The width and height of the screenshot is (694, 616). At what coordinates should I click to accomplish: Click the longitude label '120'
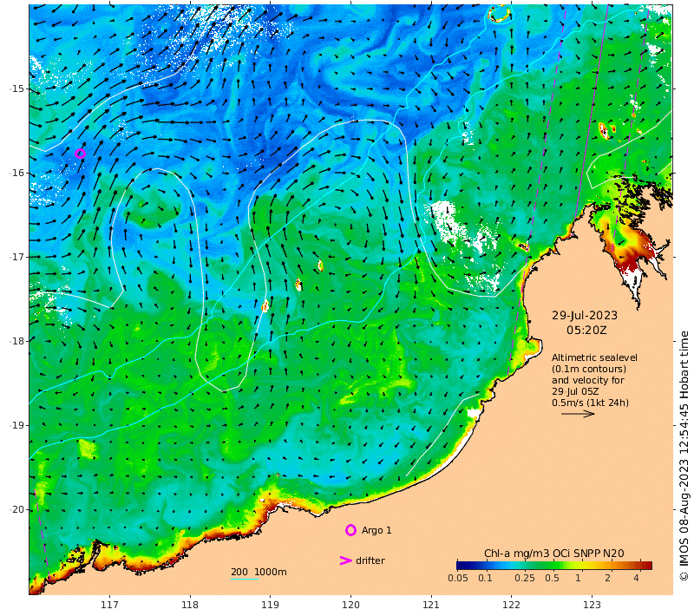click(x=350, y=605)
